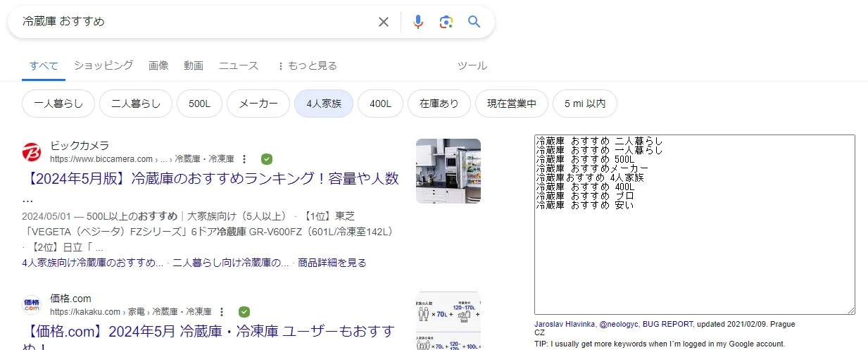Open the 画像 tab

coord(158,65)
